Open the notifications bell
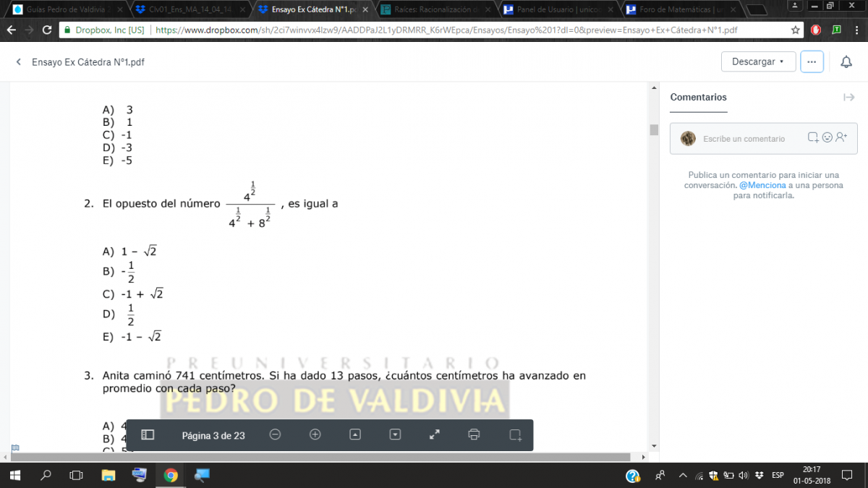 [846, 62]
